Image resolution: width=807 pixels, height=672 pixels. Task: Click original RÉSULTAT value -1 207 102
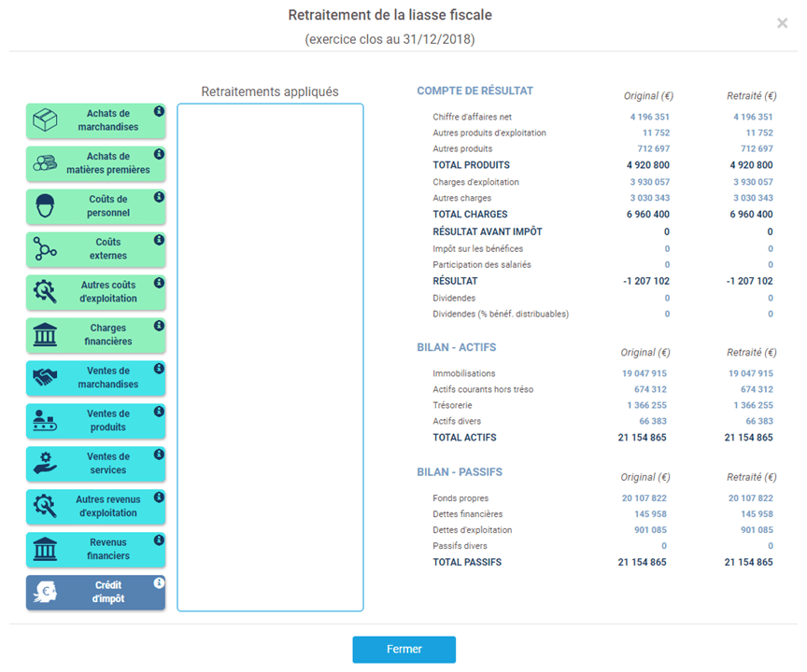pyautogui.click(x=646, y=281)
